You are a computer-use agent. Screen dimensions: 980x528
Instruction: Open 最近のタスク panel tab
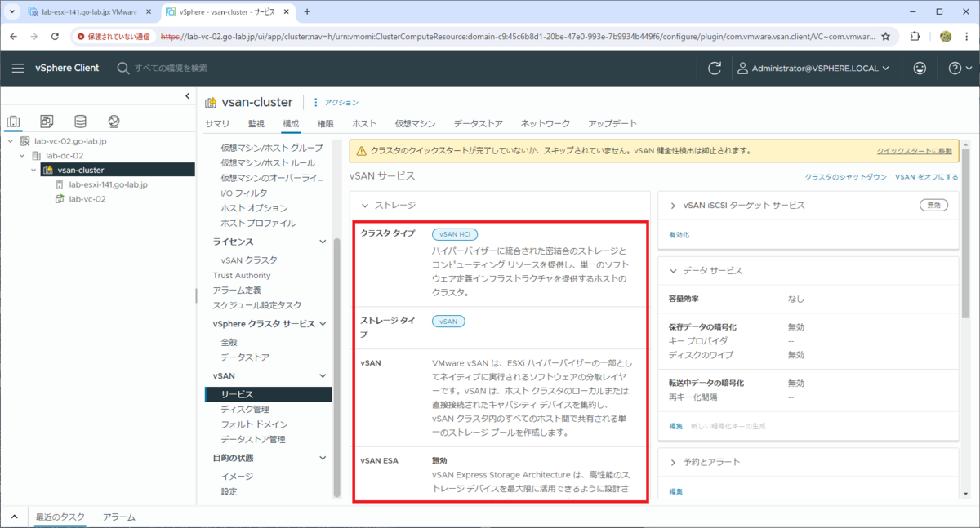click(60, 517)
